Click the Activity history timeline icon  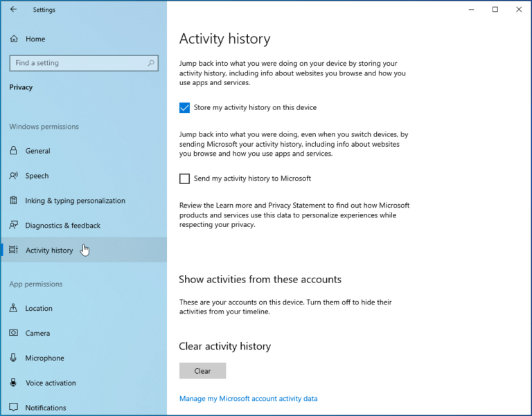coord(13,250)
